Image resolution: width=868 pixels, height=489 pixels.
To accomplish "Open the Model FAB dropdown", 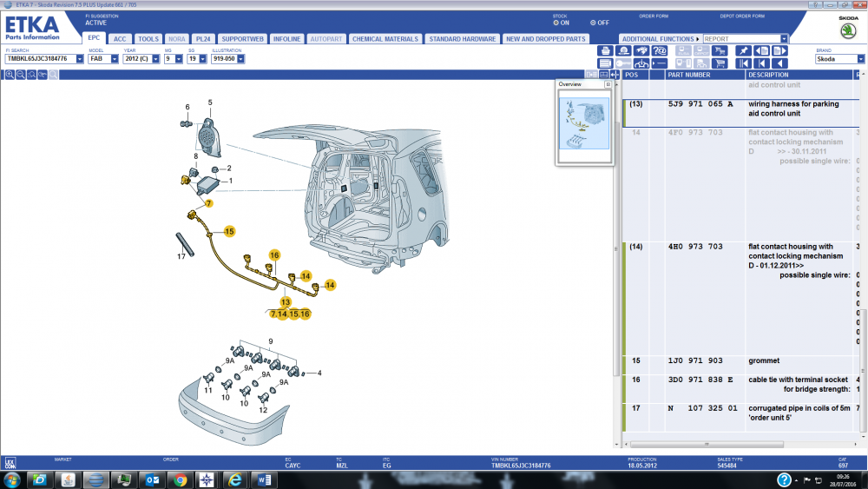I will point(115,59).
